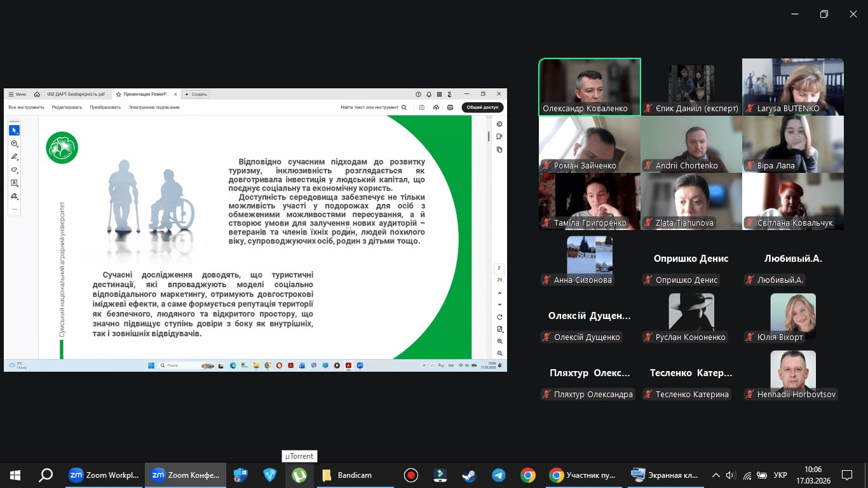Select Олександр Коваленко video thumbnail
Screen dimensions: 868x488
pyautogui.click(x=590, y=86)
